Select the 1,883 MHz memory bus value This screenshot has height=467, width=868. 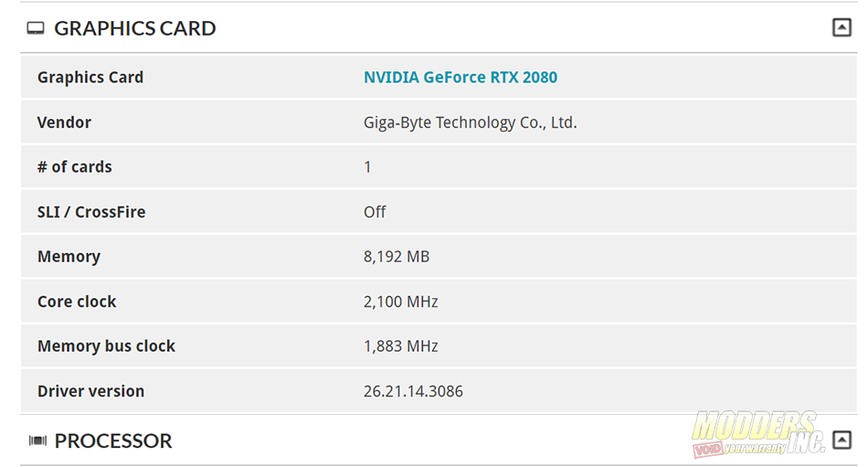tap(401, 346)
